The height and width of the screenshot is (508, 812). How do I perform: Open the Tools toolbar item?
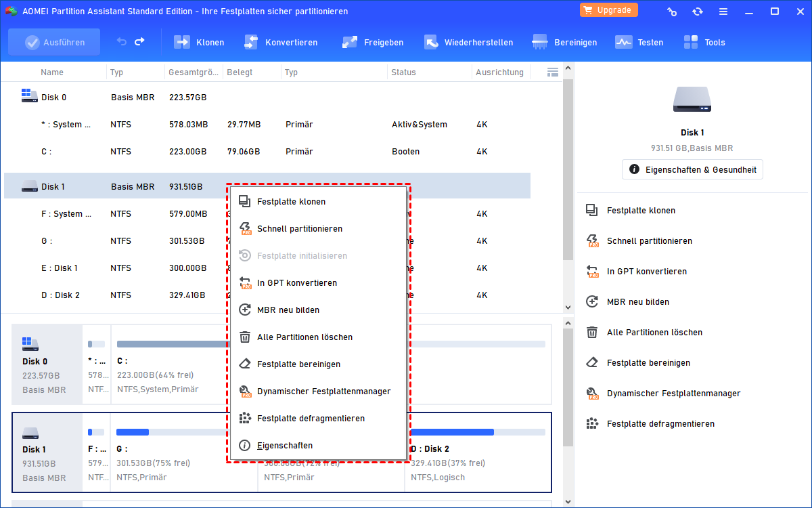[x=704, y=42]
